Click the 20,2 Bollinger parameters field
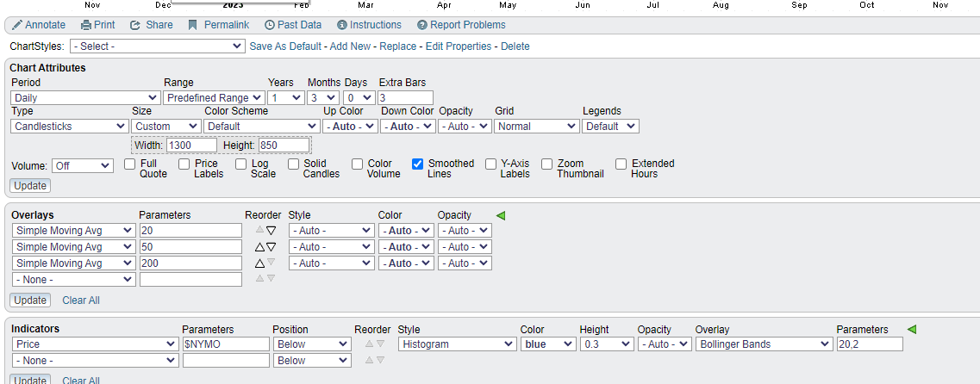The height and width of the screenshot is (384, 980). 870,344
